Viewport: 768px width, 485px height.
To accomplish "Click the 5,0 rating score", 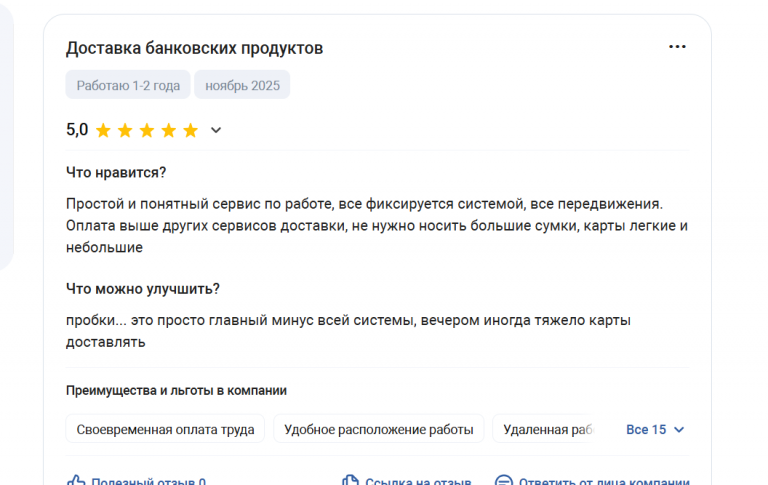I will (x=77, y=130).
